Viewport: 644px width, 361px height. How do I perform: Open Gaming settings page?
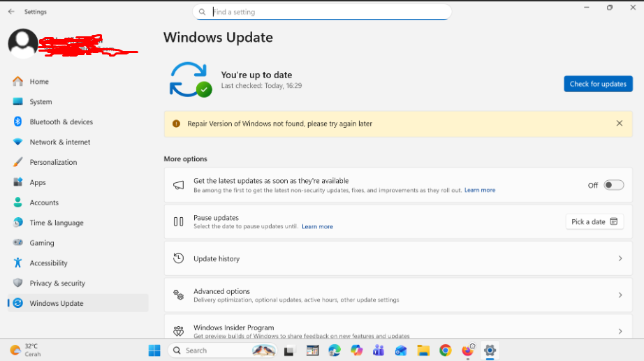click(x=78, y=242)
